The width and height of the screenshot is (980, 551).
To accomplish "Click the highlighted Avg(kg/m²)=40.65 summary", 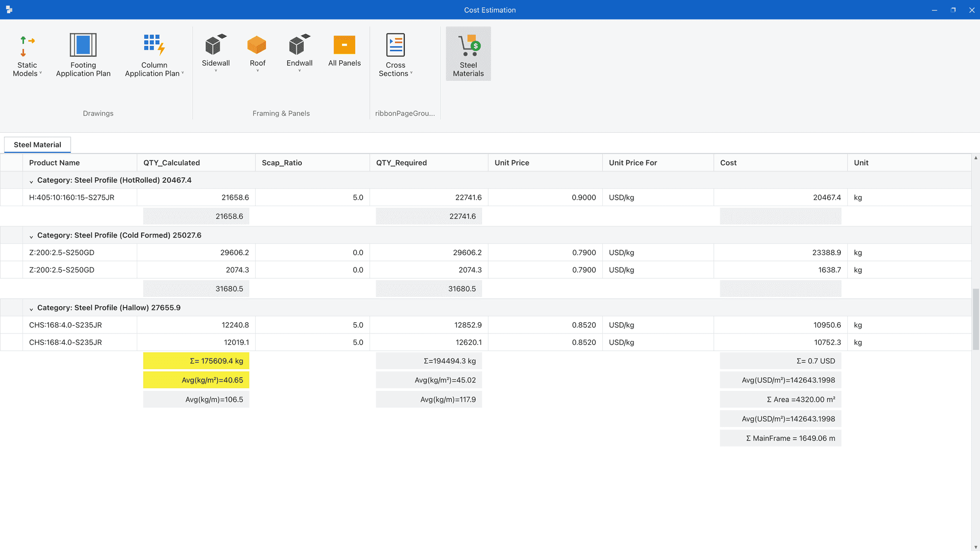I will coord(196,380).
